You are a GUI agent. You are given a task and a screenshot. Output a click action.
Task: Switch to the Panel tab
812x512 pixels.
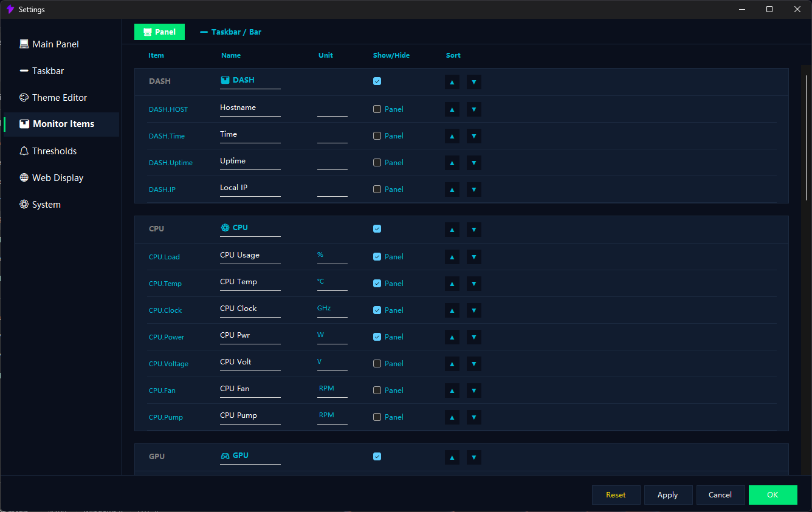pyautogui.click(x=159, y=32)
